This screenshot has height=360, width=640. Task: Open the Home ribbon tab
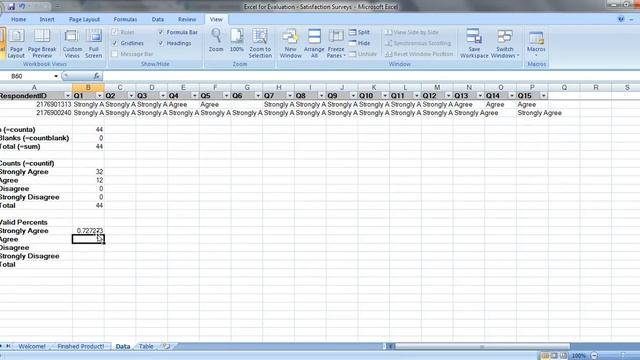tap(18, 19)
